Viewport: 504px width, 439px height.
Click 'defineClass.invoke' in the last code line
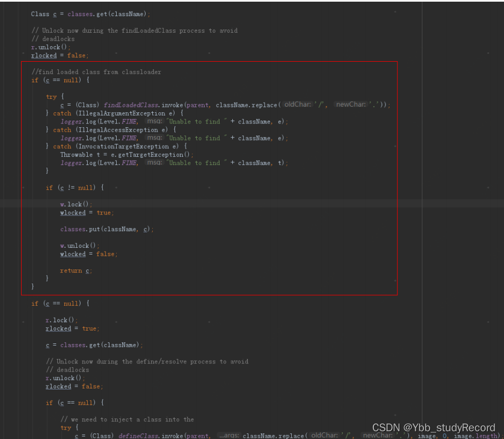pos(151,436)
